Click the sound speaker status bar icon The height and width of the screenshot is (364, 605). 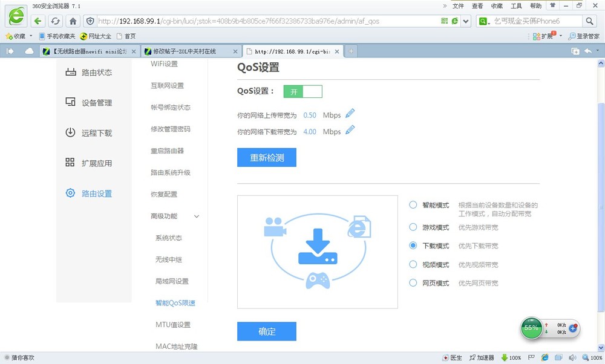click(x=572, y=358)
